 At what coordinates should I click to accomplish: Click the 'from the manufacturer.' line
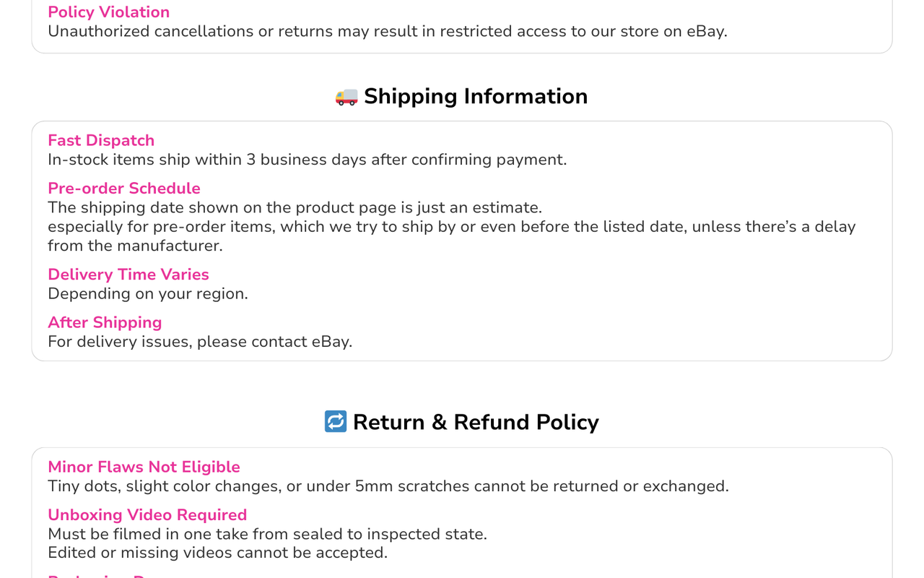click(135, 246)
